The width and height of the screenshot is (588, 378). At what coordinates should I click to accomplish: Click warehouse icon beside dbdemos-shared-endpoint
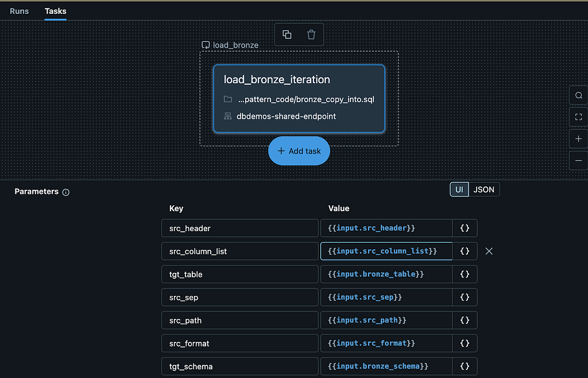click(227, 116)
